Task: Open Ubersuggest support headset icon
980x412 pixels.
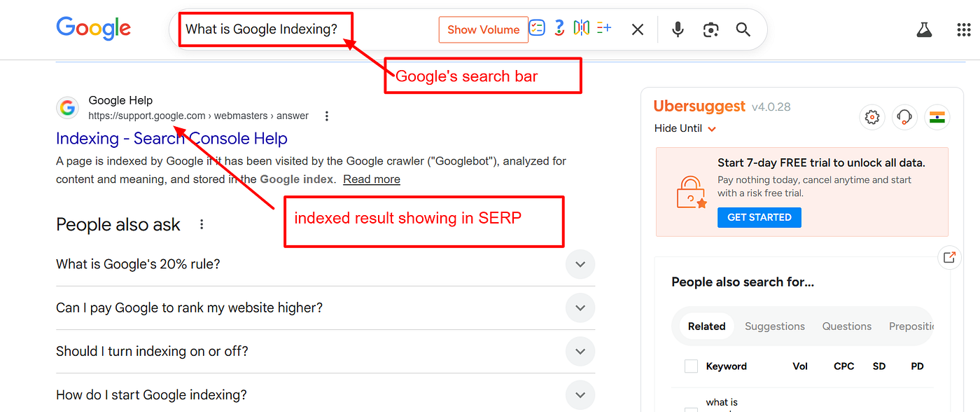Action: 905,117
